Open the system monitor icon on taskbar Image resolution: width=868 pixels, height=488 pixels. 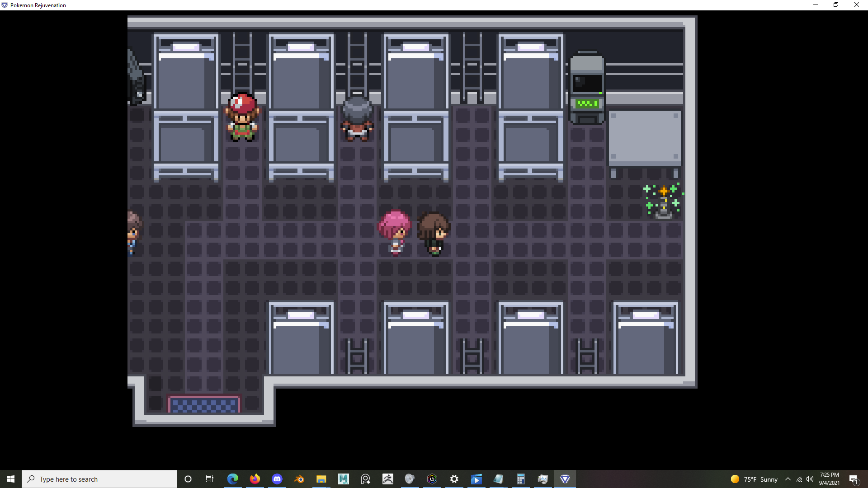(x=543, y=479)
